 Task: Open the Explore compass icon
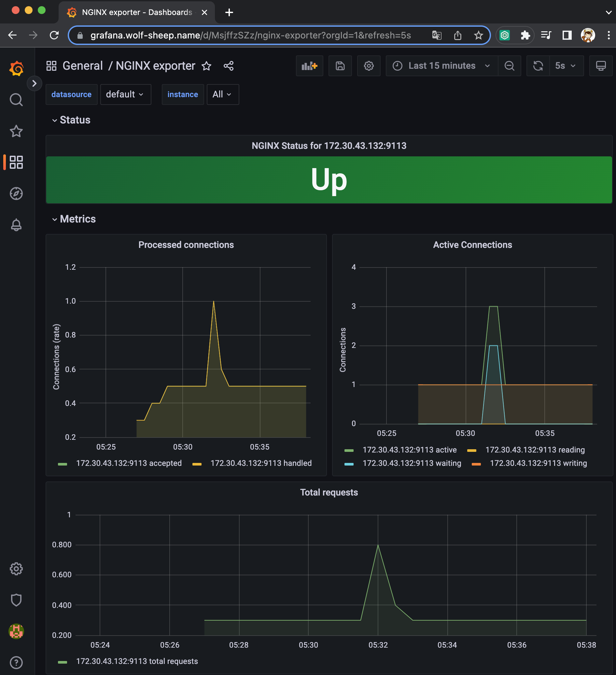(16, 193)
